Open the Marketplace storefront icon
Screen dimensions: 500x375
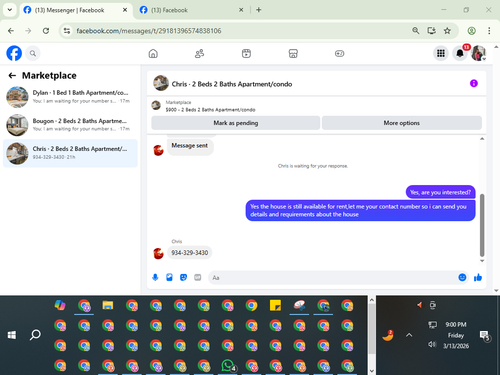(x=293, y=53)
